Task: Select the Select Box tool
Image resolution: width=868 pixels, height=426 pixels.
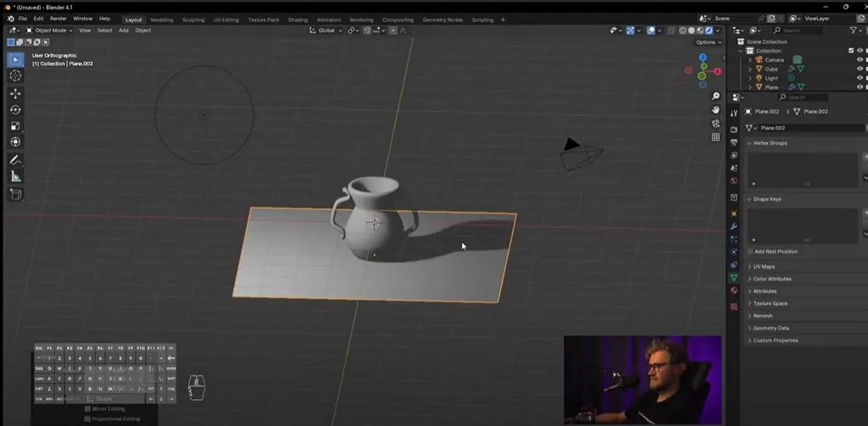Action: [x=15, y=60]
